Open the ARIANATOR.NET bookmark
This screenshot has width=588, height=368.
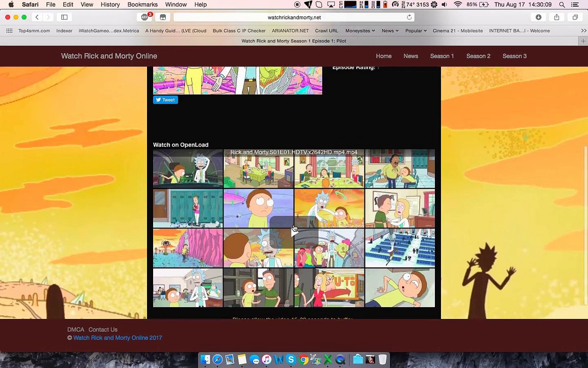(290, 31)
